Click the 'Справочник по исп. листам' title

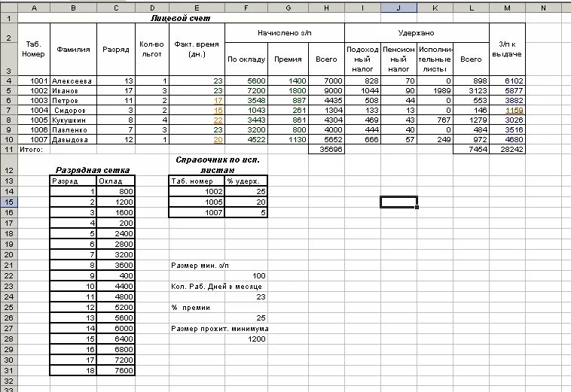218,165
